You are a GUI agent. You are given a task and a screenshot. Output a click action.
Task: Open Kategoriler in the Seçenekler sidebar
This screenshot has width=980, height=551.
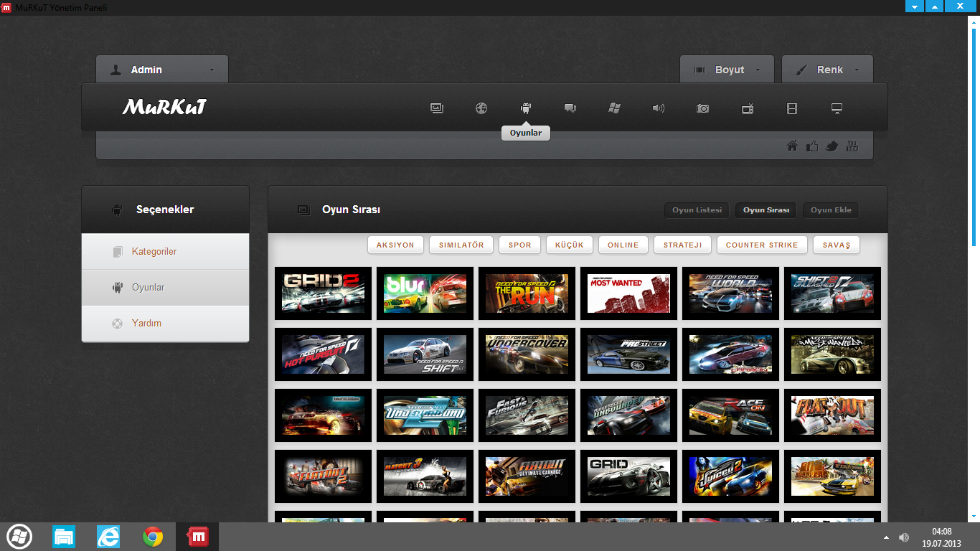click(x=154, y=252)
